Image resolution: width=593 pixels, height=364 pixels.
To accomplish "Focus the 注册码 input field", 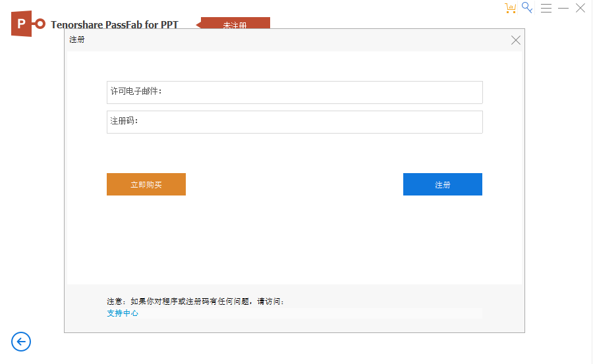I will click(x=310, y=122).
